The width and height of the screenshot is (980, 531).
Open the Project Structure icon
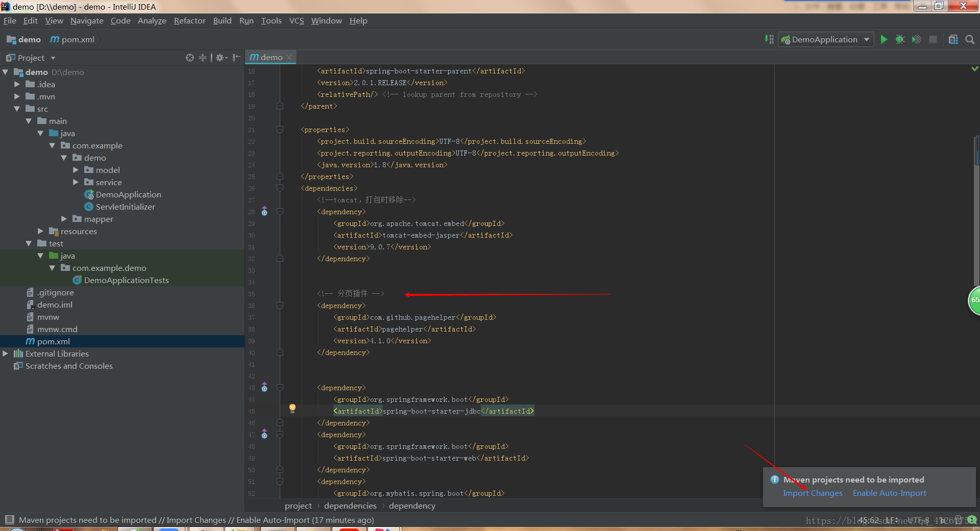pos(953,40)
